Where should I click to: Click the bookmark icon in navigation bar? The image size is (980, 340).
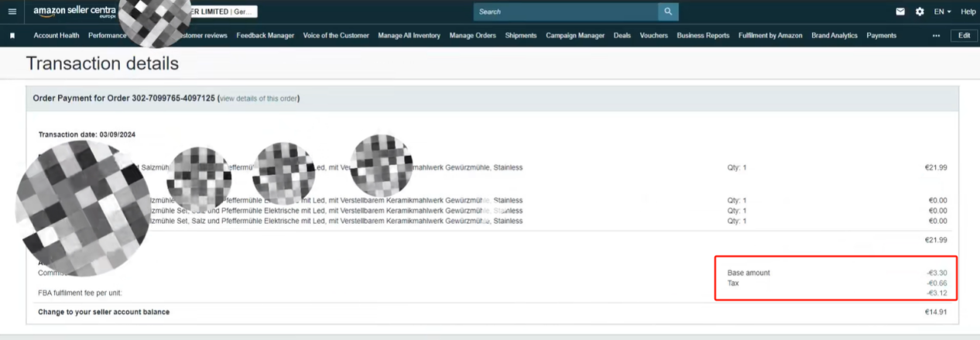tap(12, 36)
